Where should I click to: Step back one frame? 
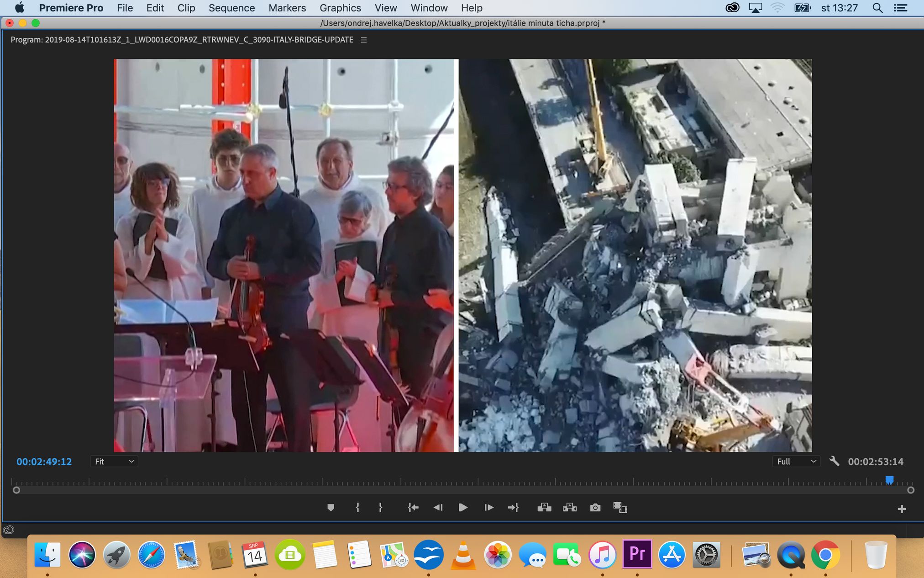tap(438, 508)
